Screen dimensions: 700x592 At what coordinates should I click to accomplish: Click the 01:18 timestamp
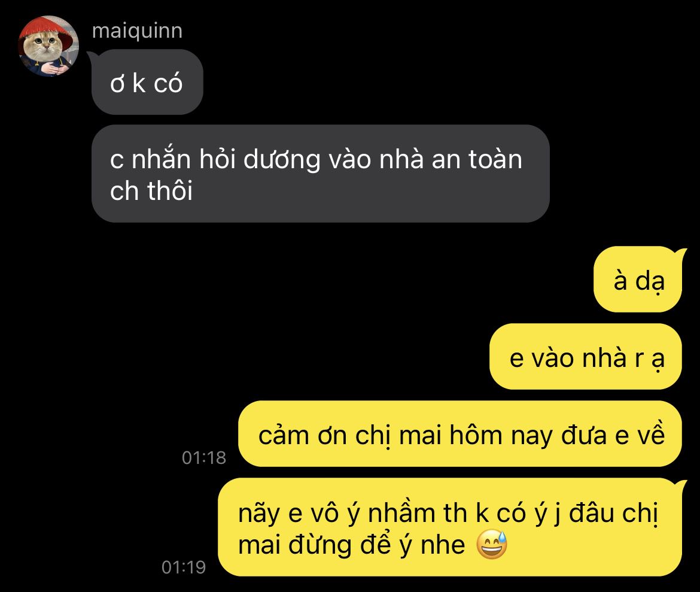203,457
